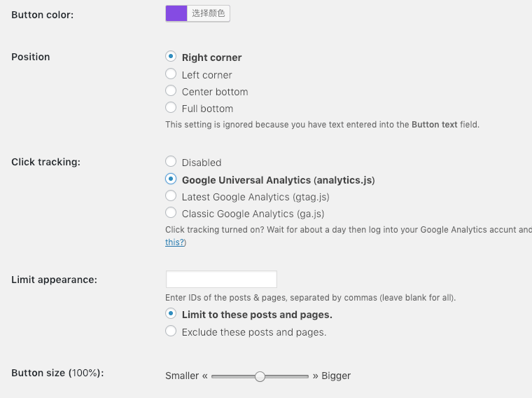Choose Full bottom position radio
532x398 pixels.
click(x=171, y=108)
